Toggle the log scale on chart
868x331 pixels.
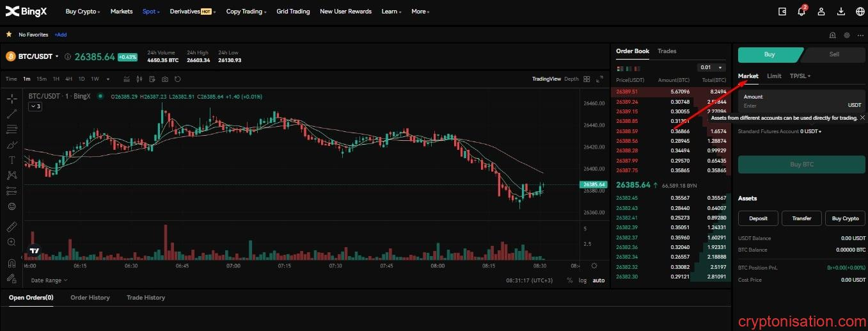point(583,280)
